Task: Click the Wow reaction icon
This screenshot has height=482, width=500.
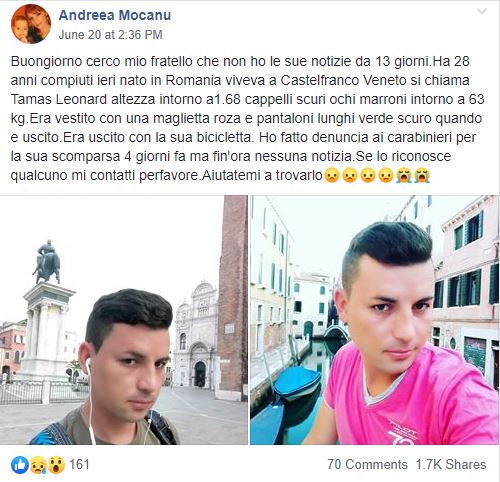Action: click(56, 465)
